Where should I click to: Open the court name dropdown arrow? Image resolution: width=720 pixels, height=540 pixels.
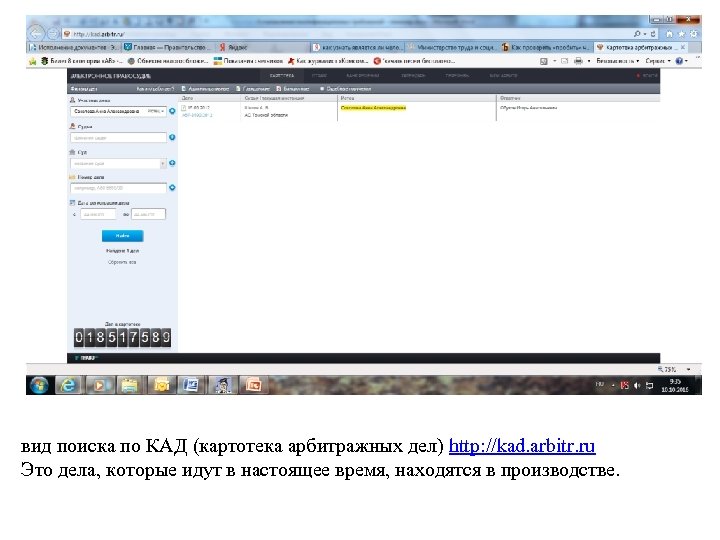163,163
